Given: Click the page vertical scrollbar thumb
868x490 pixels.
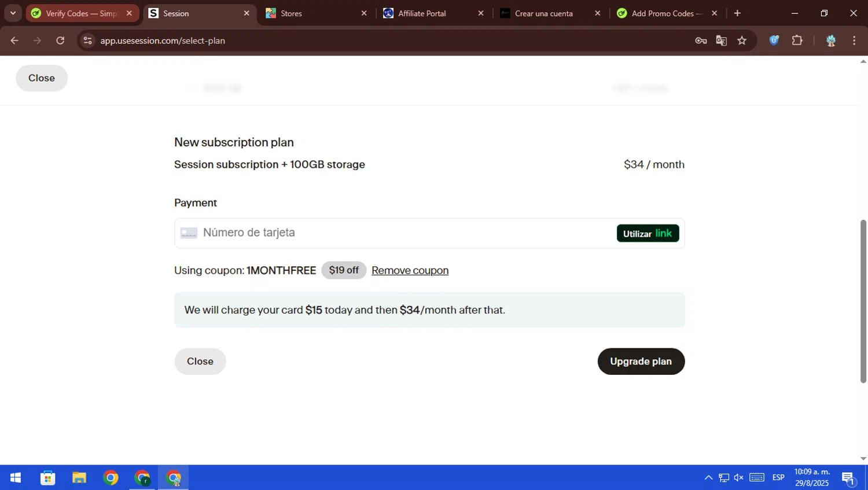Looking at the screenshot, I should (x=863, y=301).
